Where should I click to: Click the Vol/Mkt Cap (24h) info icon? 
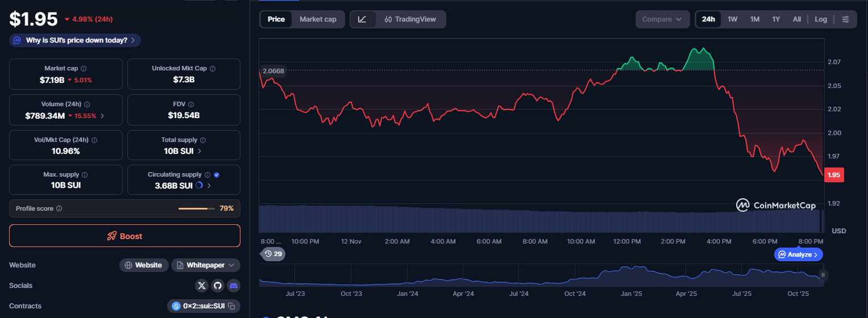pos(94,140)
